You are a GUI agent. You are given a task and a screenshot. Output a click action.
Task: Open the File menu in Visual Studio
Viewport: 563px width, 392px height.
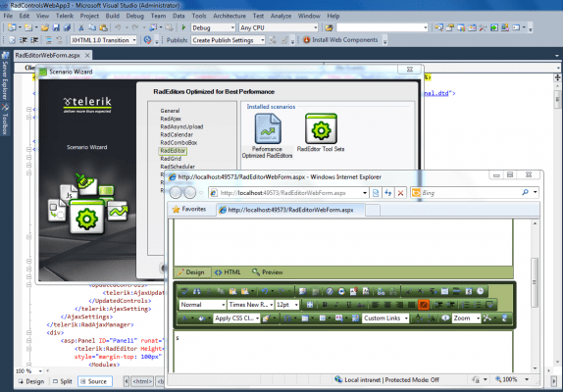point(8,16)
